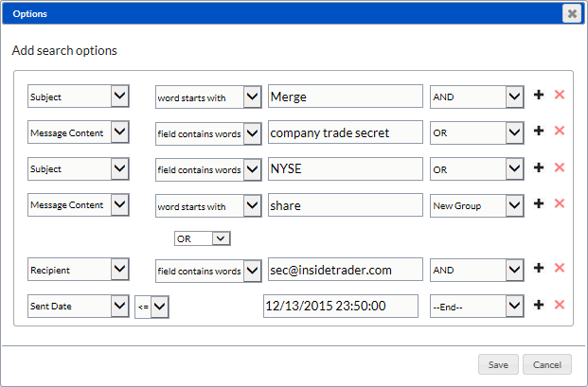588x387 pixels.
Task: Click the sent date value field
Action: (x=340, y=306)
